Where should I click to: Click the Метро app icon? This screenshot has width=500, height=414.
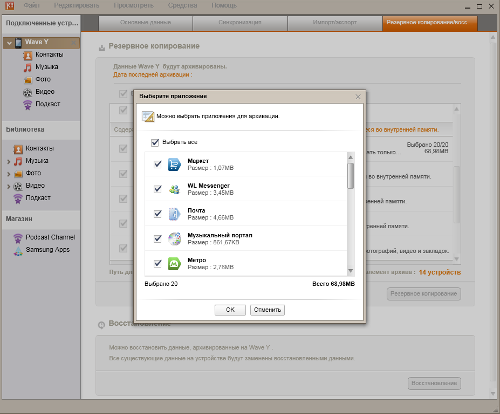[174, 264]
